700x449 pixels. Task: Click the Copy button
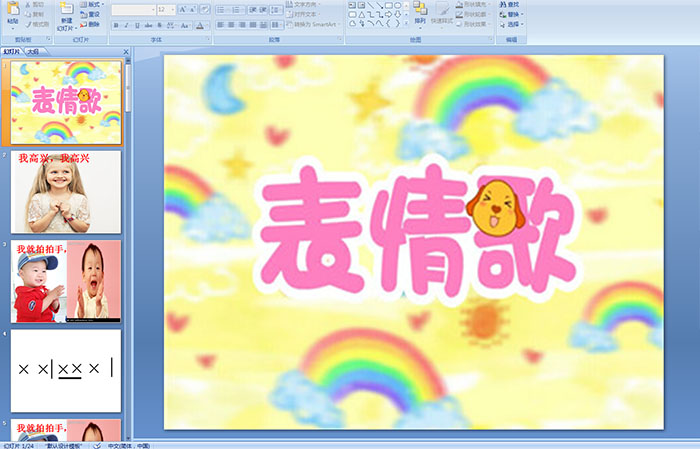coord(34,15)
